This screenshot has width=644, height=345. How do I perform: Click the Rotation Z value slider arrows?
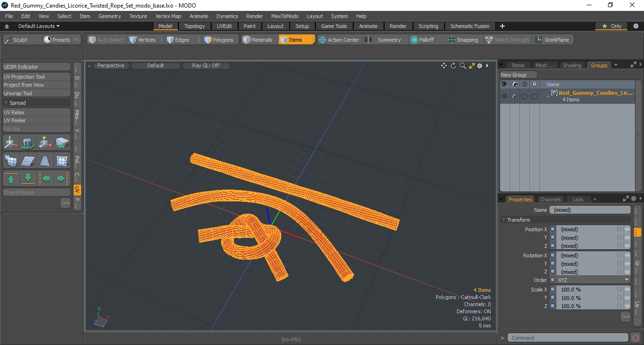pyautogui.click(x=627, y=272)
